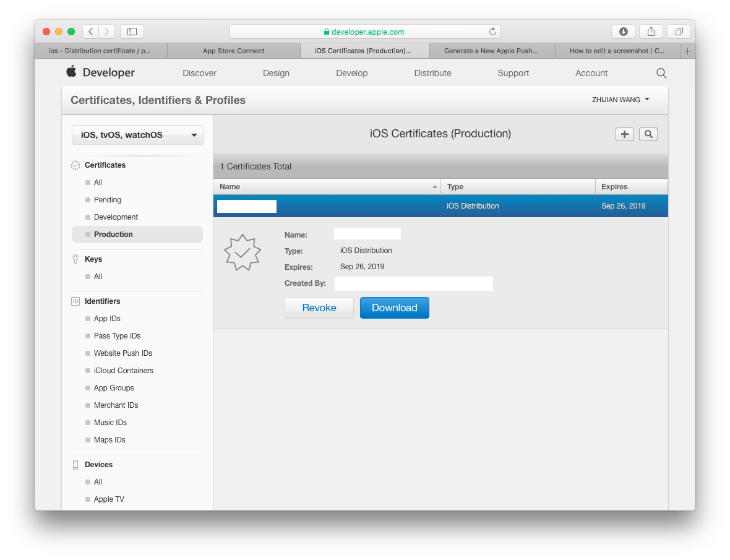This screenshot has height=560, width=730.
Task: Reload the page with the refresh icon
Action: [492, 32]
